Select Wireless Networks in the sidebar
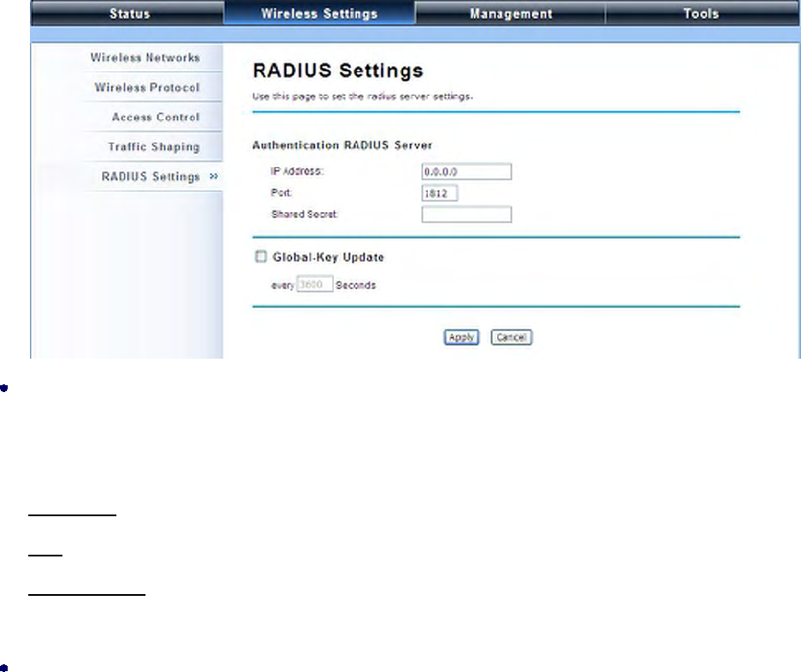 pyautogui.click(x=145, y=57)
